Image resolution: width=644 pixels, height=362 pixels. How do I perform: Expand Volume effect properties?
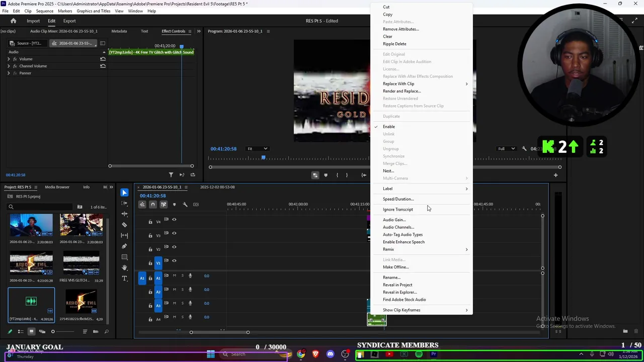tap(9, 59)
